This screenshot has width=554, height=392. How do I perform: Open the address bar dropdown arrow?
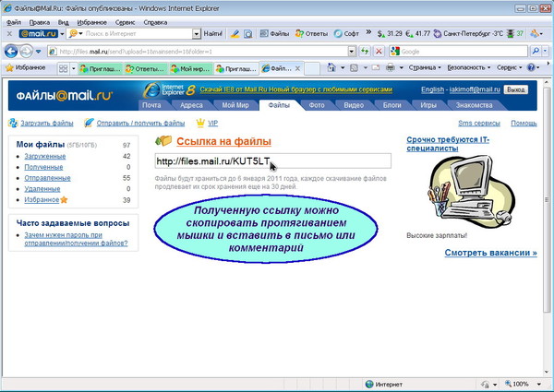(352, 52)
